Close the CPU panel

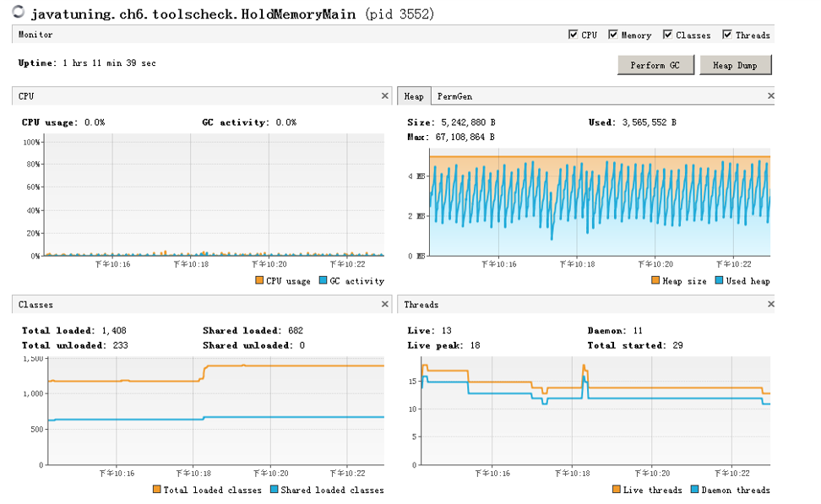coord(385,96)
